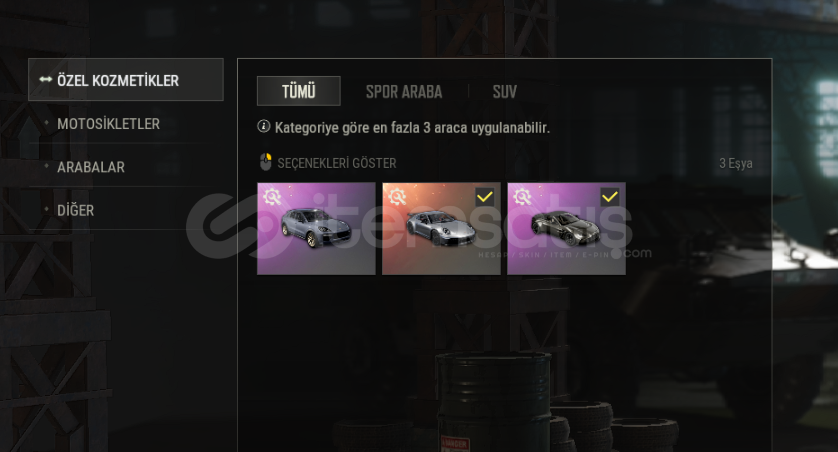The image size is (838, 452).
Task: Select the gray SUV skin card
Action: (316, 229)
